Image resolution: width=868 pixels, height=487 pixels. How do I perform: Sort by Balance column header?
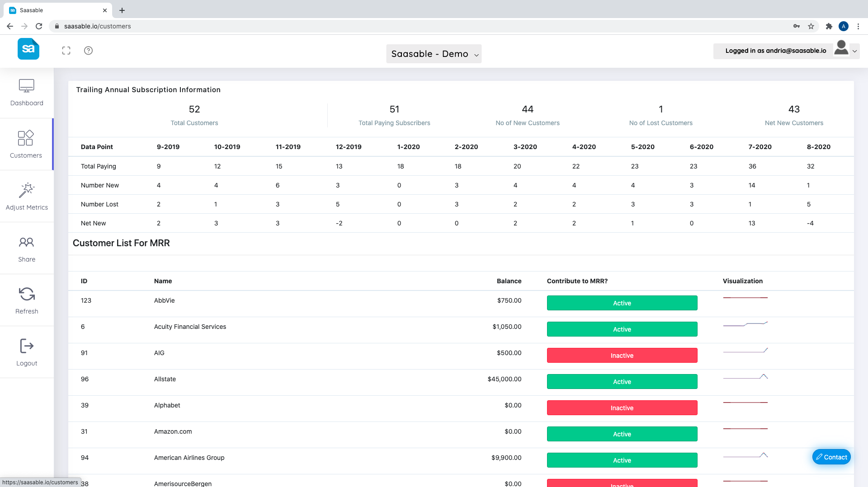509,281
